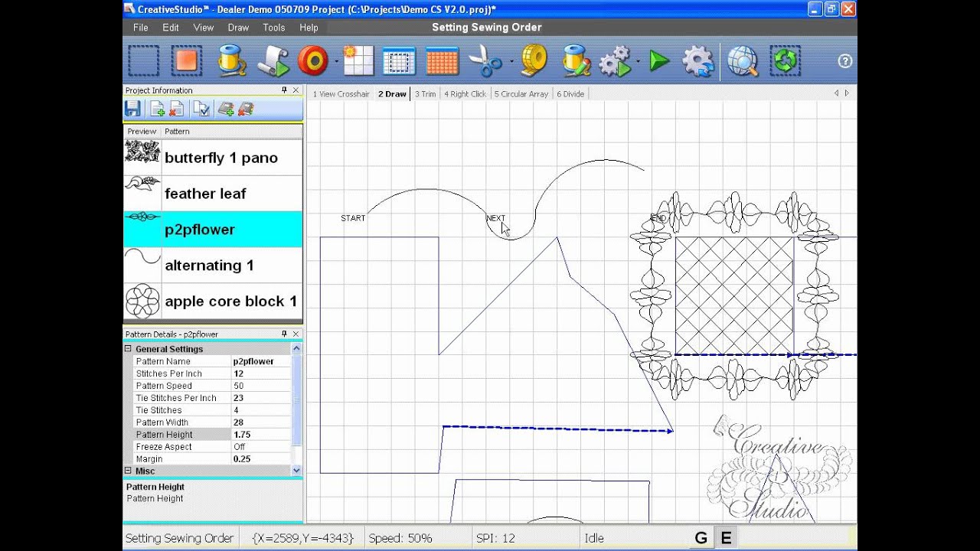This screenshot has width=980, height=551.
Task: Select the green play arrow icon
Action: click(658, 61)
